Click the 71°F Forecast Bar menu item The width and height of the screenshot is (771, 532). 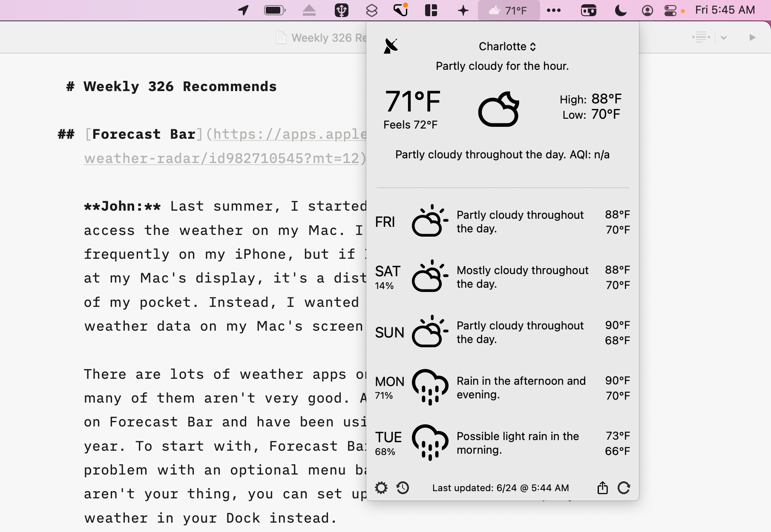509,10
